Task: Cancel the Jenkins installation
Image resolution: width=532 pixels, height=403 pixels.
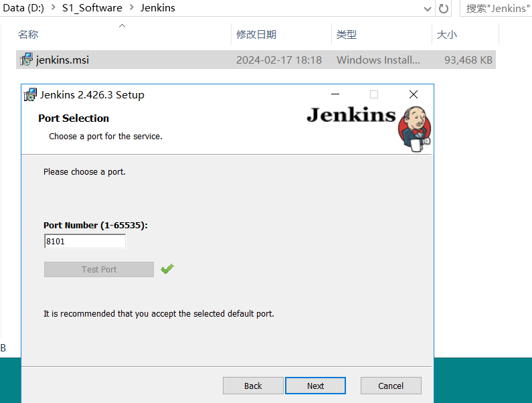Action: click(391, 386)
